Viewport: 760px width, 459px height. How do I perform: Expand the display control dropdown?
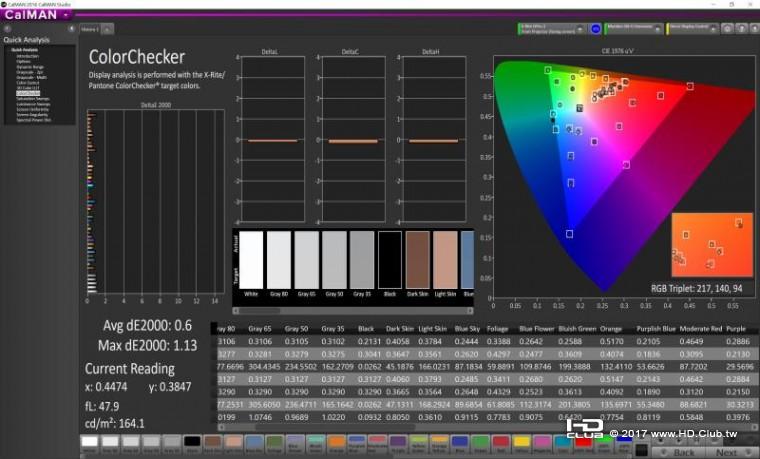click(713, 29)
